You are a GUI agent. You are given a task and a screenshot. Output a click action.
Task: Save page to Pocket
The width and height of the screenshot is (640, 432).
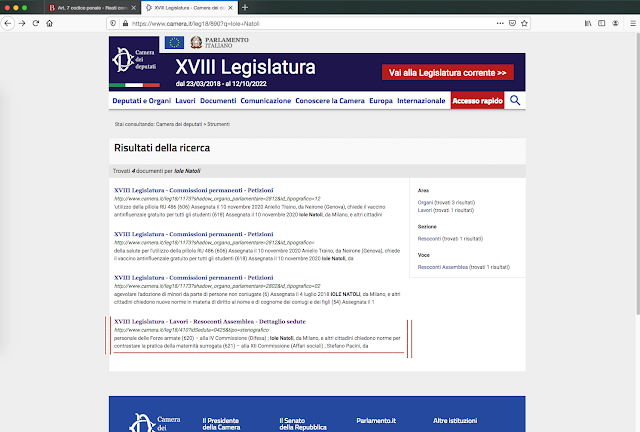coord(512,23)
